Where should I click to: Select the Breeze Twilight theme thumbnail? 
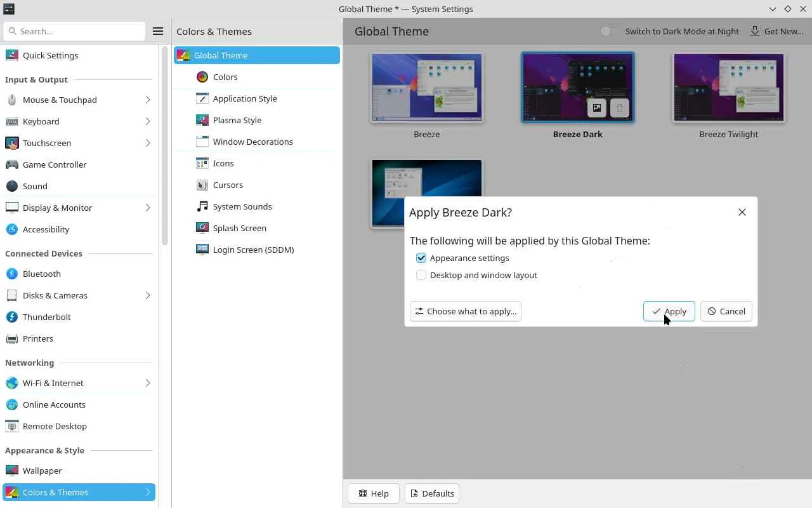[x=729, y=88]
